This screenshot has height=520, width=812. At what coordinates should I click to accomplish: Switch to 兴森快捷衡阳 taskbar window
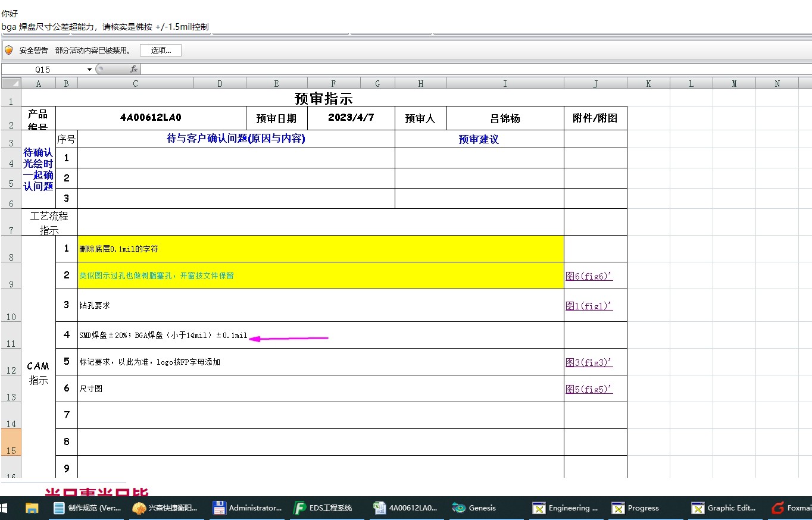(166, 508)
